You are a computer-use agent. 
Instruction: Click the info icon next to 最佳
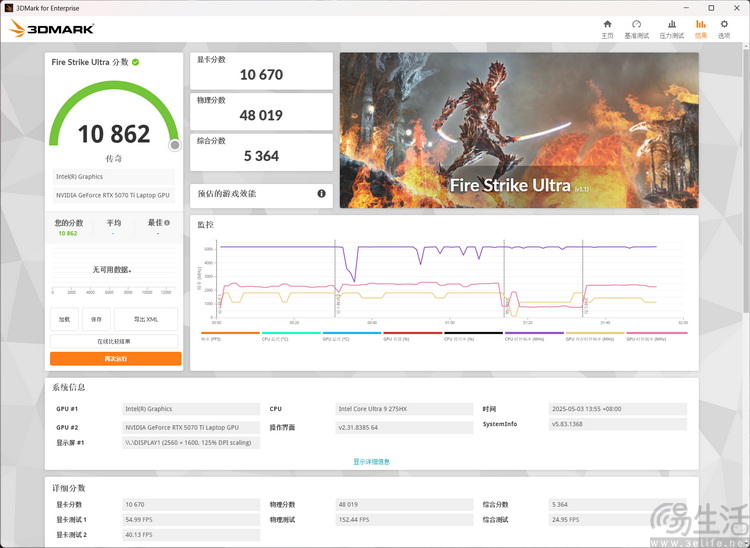click(x=167, y=222)
